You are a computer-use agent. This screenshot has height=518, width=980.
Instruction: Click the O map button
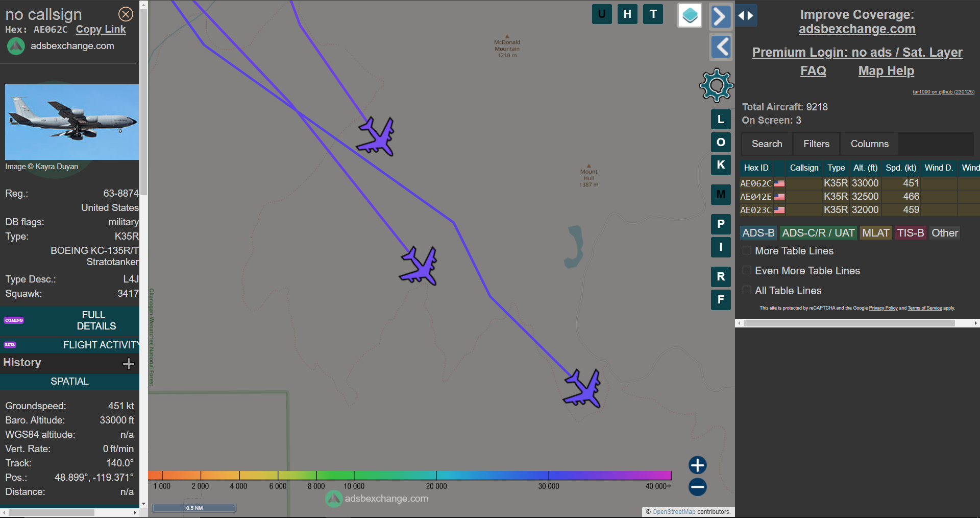pyautogui.click(x=721, y=142)
